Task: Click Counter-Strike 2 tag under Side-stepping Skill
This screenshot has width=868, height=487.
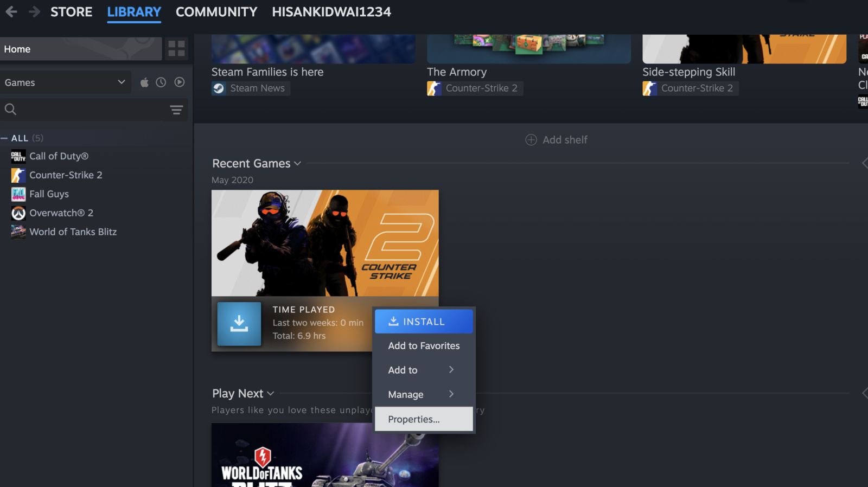Action: click(690, 88)
